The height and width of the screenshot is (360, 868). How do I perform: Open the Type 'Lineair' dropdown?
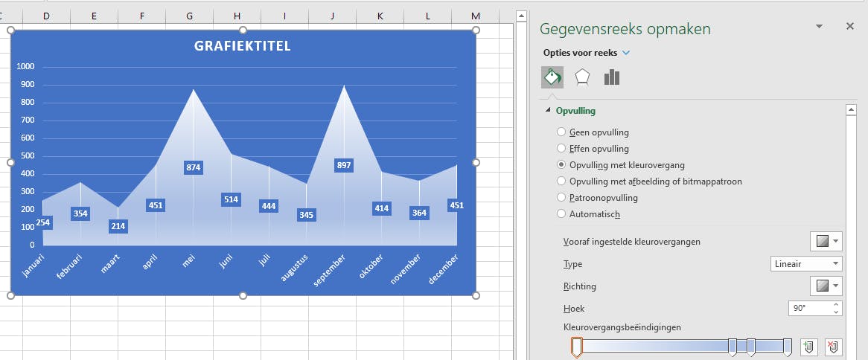coord(806,264)
